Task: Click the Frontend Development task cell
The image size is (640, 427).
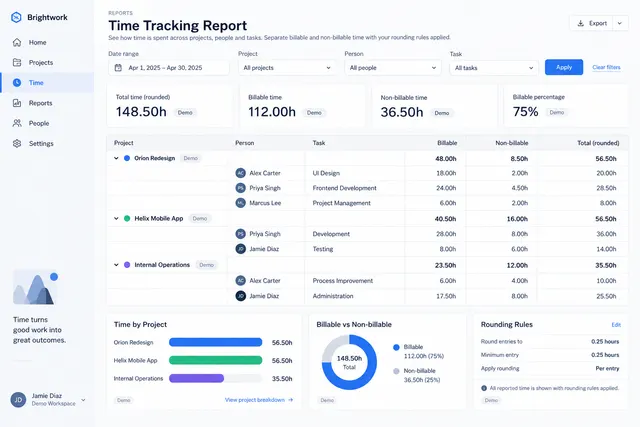Action: (344, 188)
